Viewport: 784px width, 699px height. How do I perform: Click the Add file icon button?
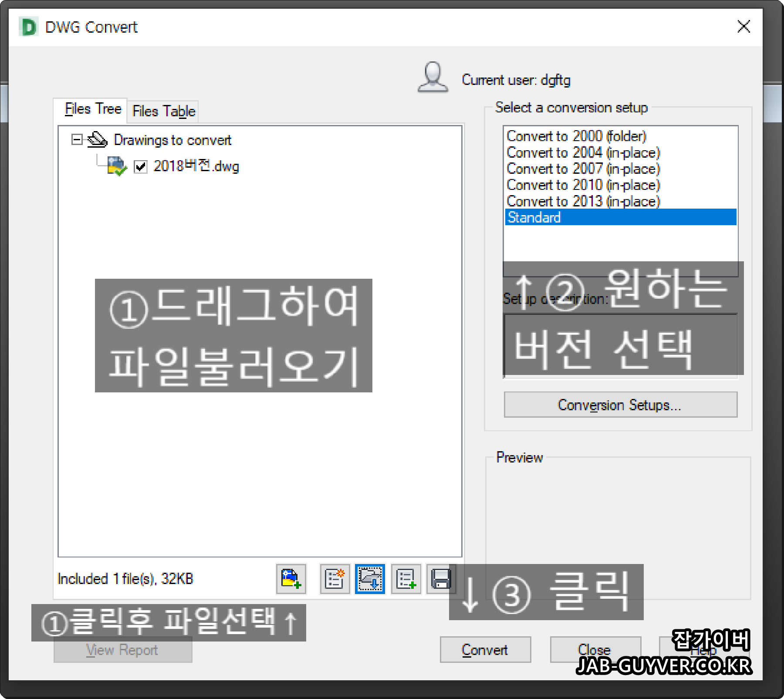(291, 579)
